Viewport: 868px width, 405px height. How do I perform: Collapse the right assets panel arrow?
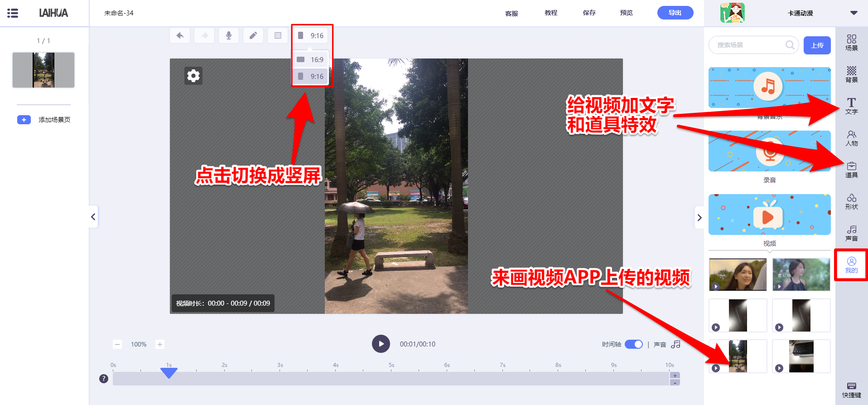coord(699,218)
